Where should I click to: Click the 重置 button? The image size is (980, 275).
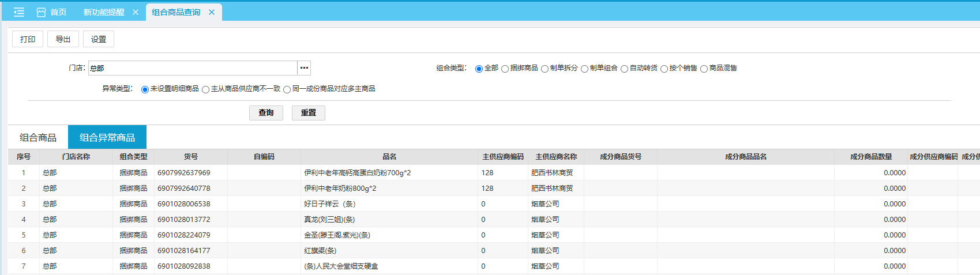tap(309, 112)
